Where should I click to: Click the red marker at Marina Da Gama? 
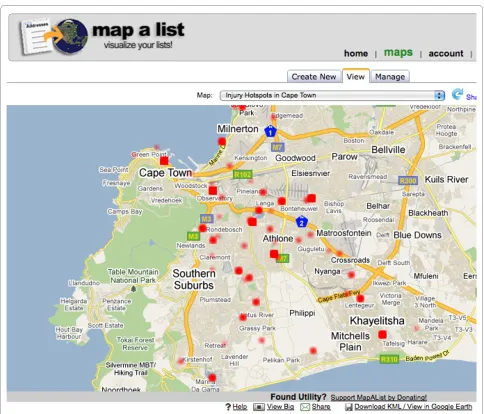212,378
